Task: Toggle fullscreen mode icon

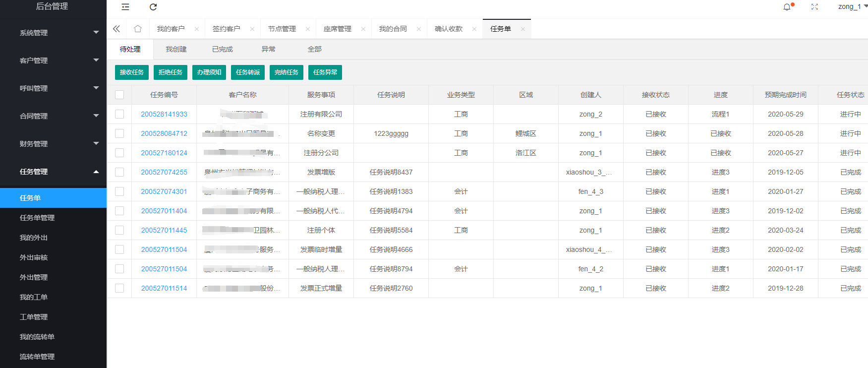Action: pyautogui.click(x=814, y=7)
